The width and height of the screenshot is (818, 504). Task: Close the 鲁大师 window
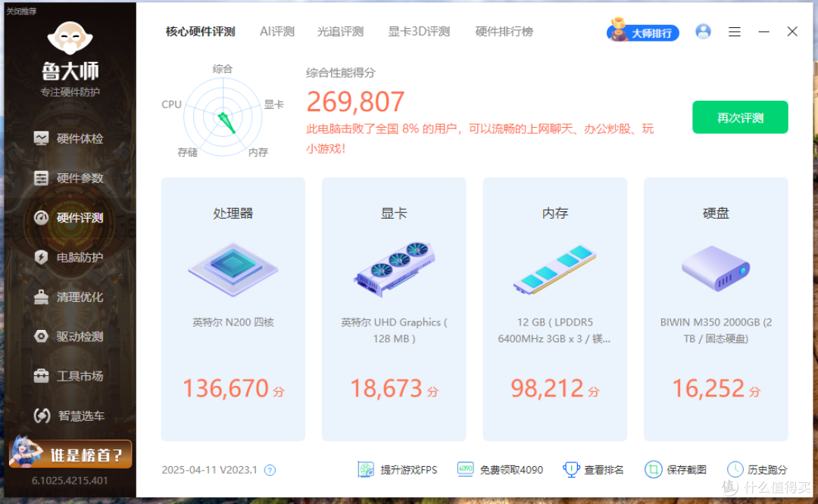coord(792,32)
